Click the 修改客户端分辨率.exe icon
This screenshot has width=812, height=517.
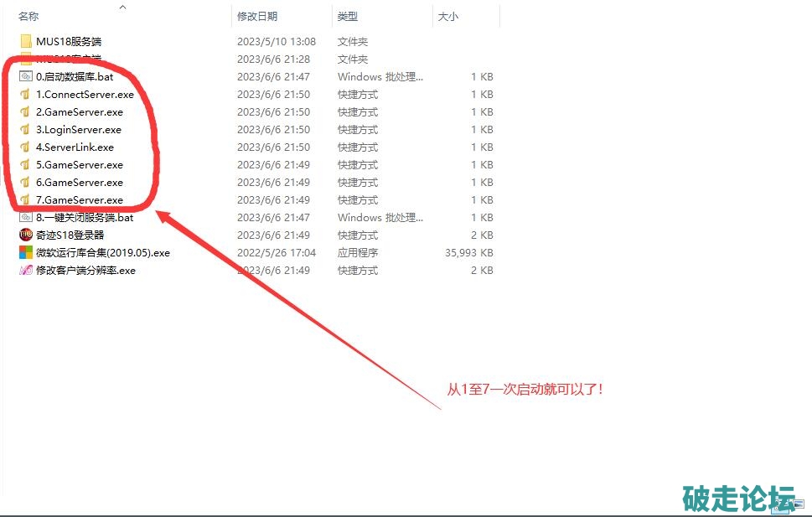tap(25, 270)
